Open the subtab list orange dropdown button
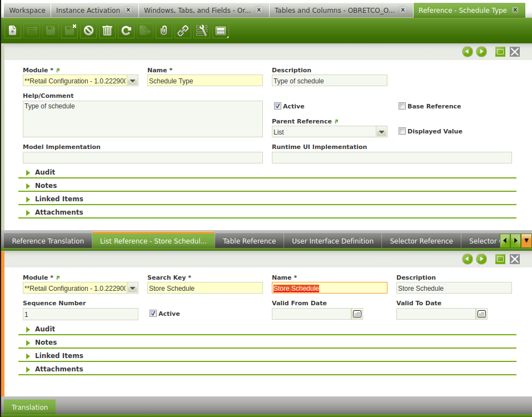 526,241
